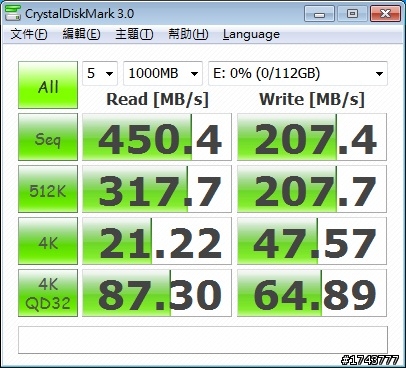Maximize the CrystalDiskMark window
406x368 pixels.
(352, 14)
